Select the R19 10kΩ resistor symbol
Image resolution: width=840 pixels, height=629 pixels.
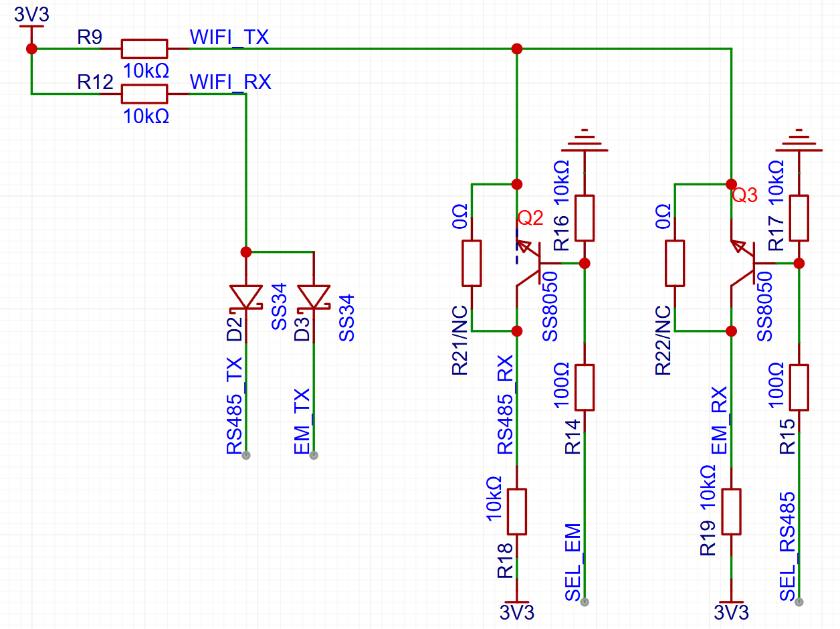(731, 511)
